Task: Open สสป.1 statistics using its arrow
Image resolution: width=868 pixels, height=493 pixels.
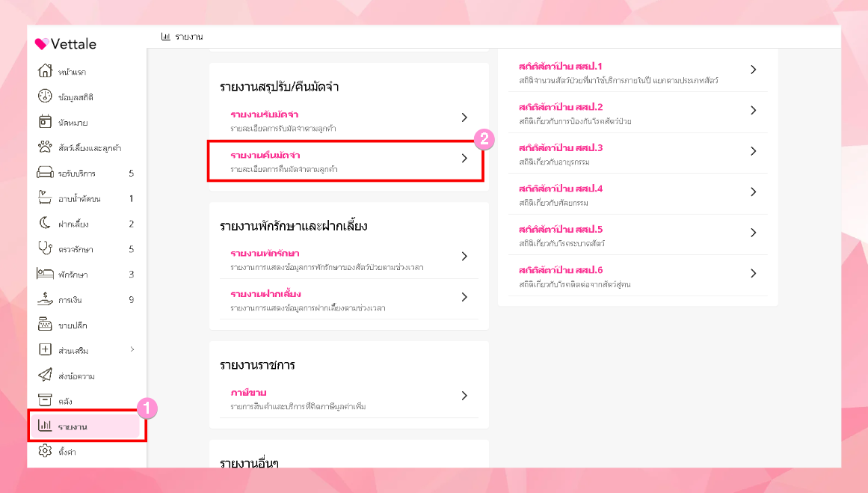Action: pyautogui.click(x=754, y=70)
